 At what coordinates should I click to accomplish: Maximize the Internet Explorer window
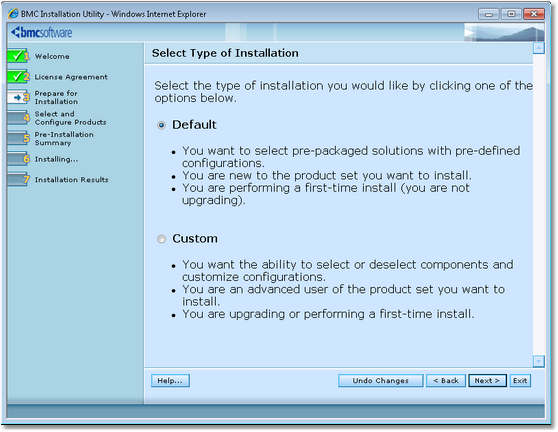point(511,14)
